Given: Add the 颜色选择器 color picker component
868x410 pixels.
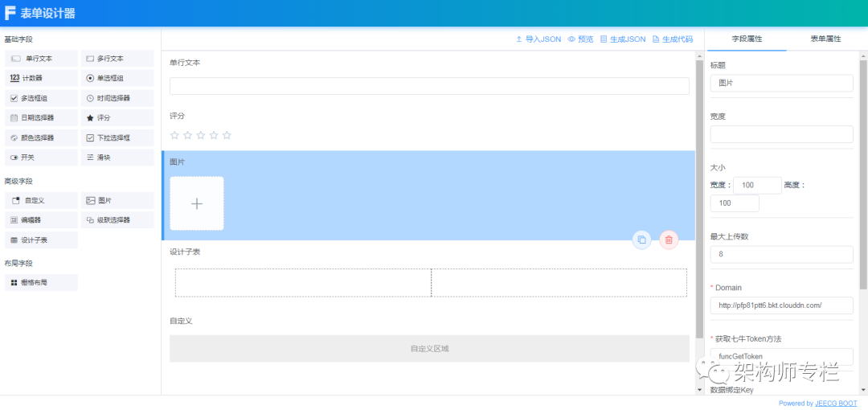Looking at the screenshot, I should coord(41,137).
